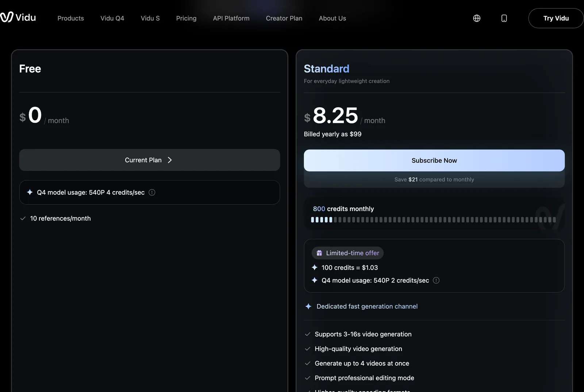Click checkmark beside Prompt professional editing mode
The height and width of the screenshot is (392, 584).
(308, 378)
